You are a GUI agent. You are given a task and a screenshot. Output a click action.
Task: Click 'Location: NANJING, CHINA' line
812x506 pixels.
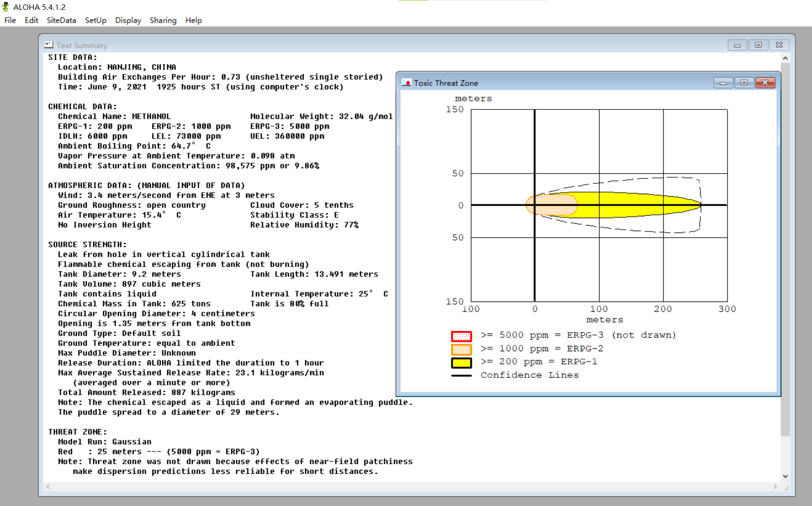[117, 67]
